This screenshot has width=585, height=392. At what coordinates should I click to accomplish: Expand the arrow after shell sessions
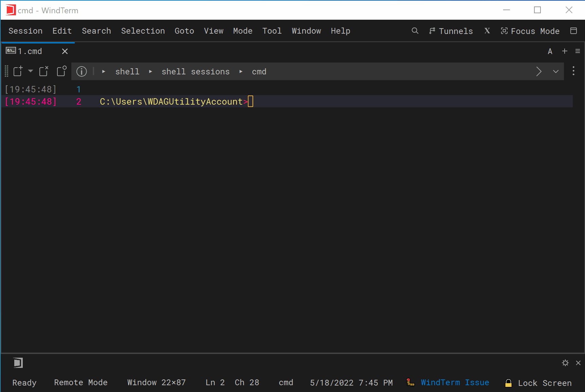click(x=241, y=72)
